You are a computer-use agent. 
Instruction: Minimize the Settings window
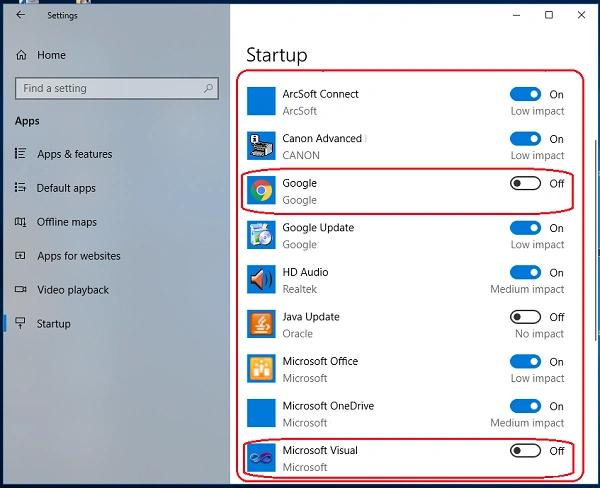coord(516,15)
